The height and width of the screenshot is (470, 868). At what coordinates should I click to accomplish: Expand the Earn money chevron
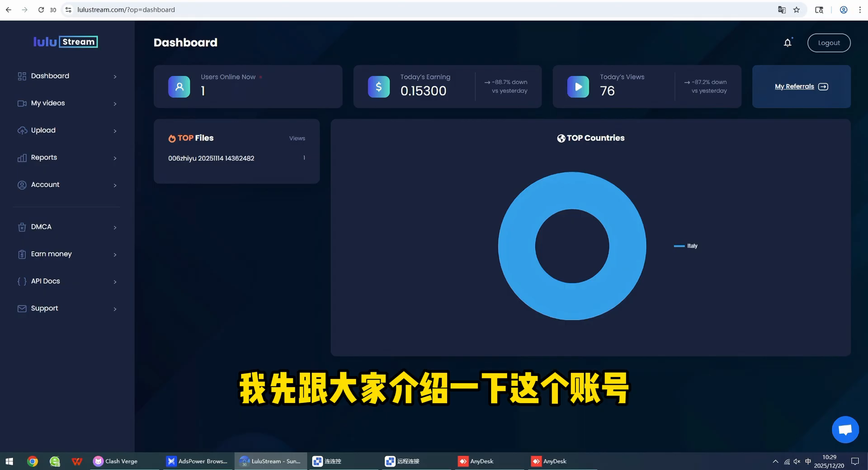pyautogui.click(x=115, y=255)
